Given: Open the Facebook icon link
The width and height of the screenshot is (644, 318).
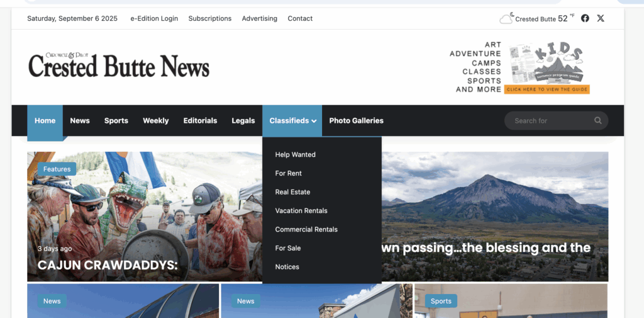Looking at the screenshot, I should point(585,18).
